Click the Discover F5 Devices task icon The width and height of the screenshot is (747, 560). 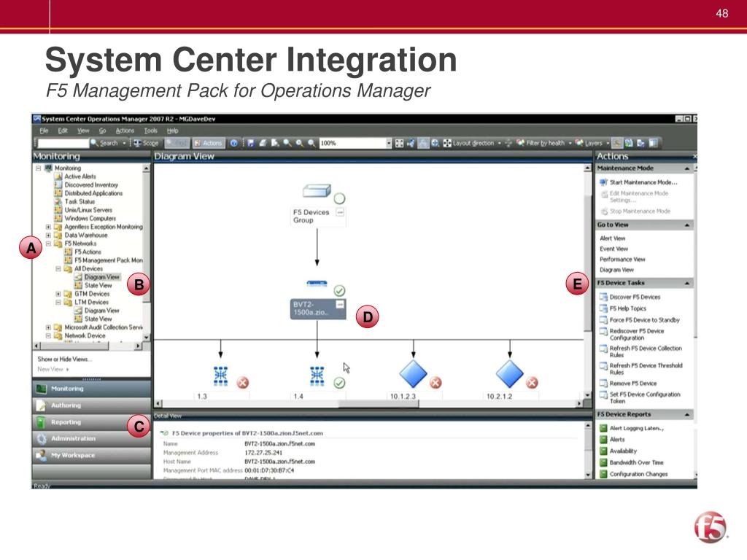pos(603,297)
